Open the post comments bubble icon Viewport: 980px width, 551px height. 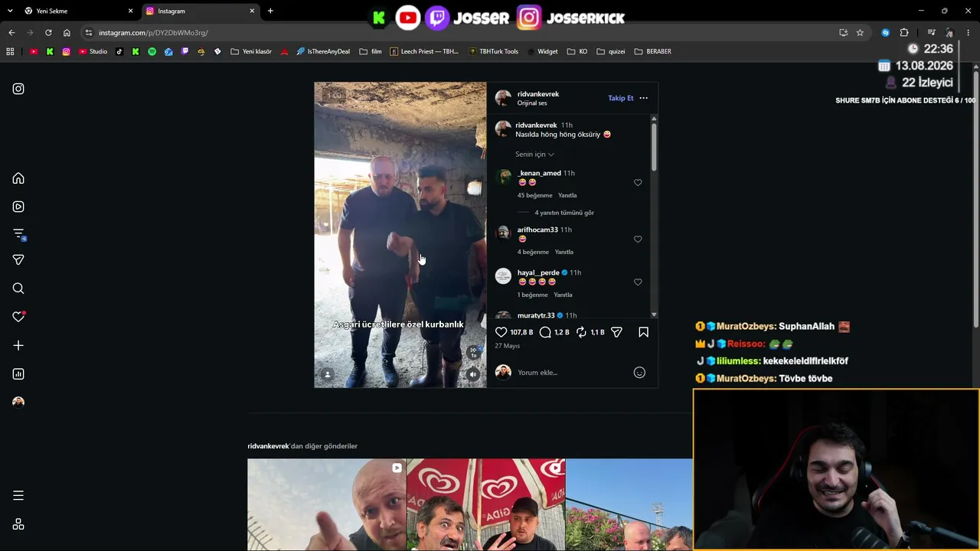tap(545, 332)
